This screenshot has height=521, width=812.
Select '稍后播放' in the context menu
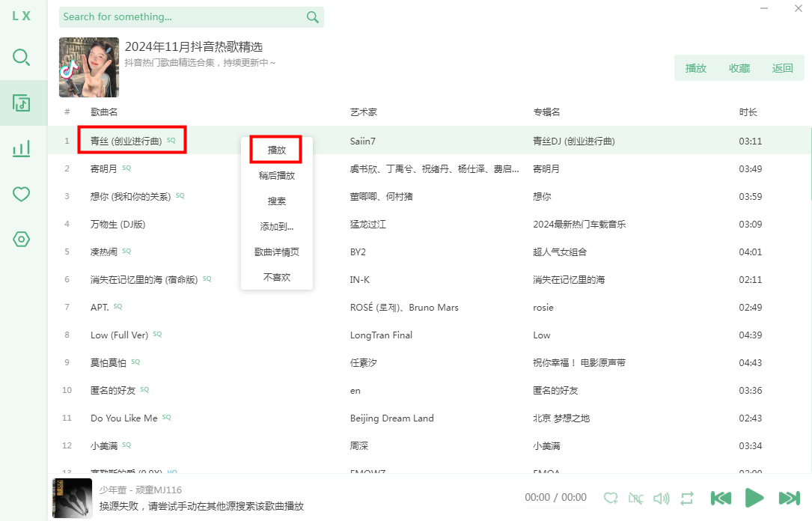(x=277, y=176)
